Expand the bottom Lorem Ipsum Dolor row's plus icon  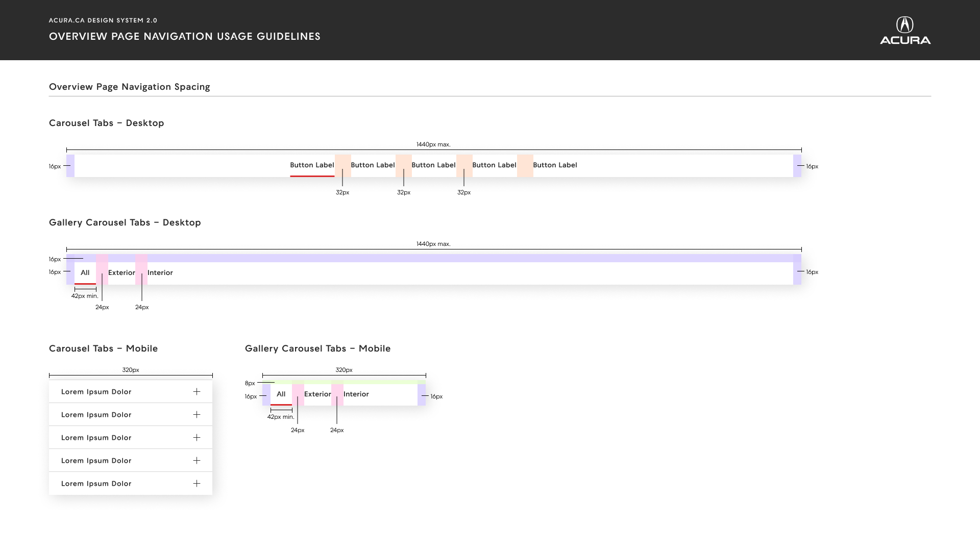(197, 484)
